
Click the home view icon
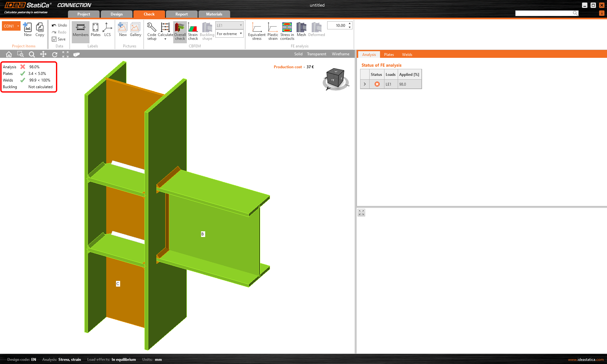pos(9,54)
